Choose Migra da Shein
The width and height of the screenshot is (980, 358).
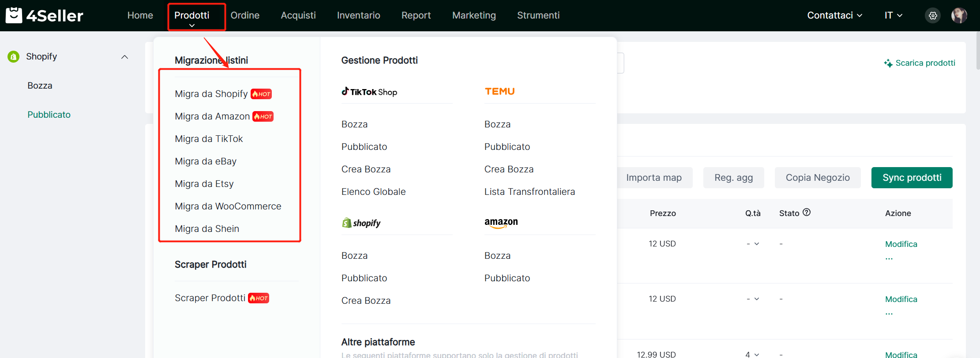pyautogui.click(x=207, y=229)
